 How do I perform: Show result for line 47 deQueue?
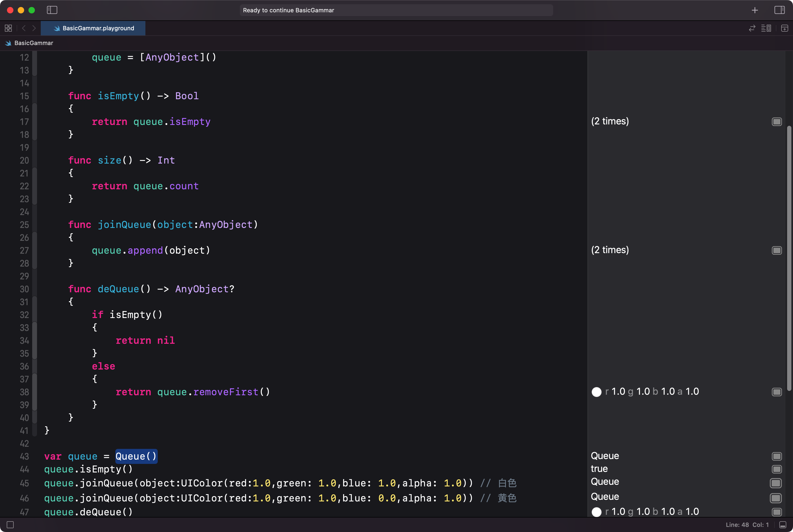(x=777, y=512)
